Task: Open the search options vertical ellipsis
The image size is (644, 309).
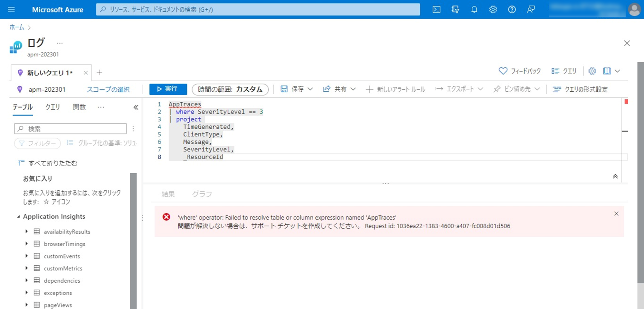Action: click(x=133, y=129)
